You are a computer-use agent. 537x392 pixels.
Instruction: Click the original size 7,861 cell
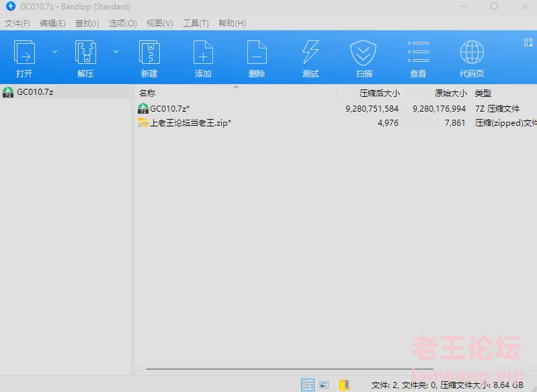pyautogui.click(x=455, y=122)
